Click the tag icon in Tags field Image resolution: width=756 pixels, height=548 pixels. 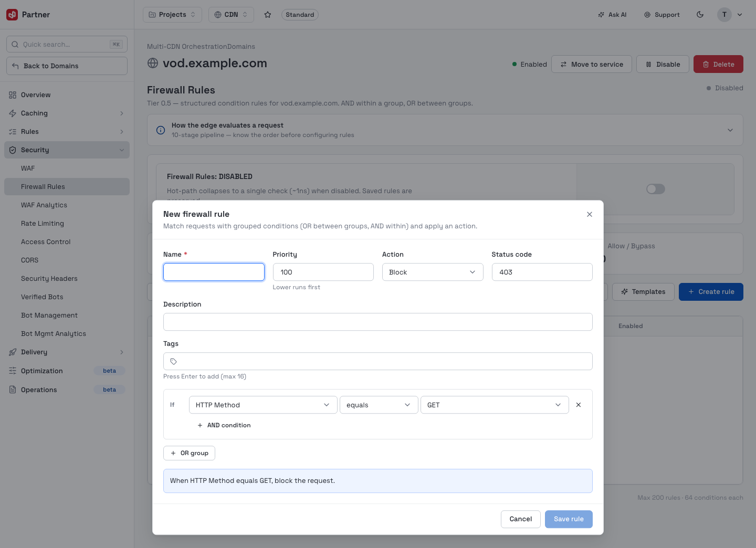coord(174,362)
